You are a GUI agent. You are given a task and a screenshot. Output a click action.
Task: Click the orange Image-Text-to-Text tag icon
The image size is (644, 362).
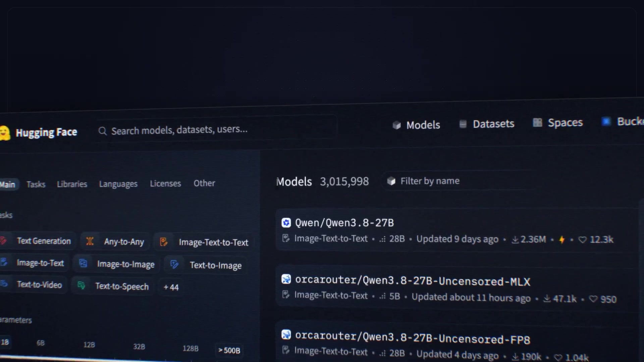(x=164, y=242)
